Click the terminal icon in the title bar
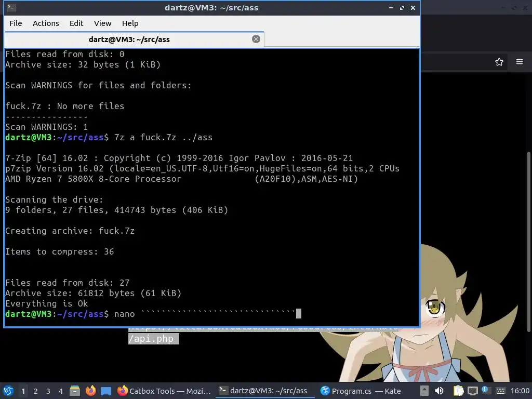Screen dimensions: 532x399 click(x=10, y=7)
